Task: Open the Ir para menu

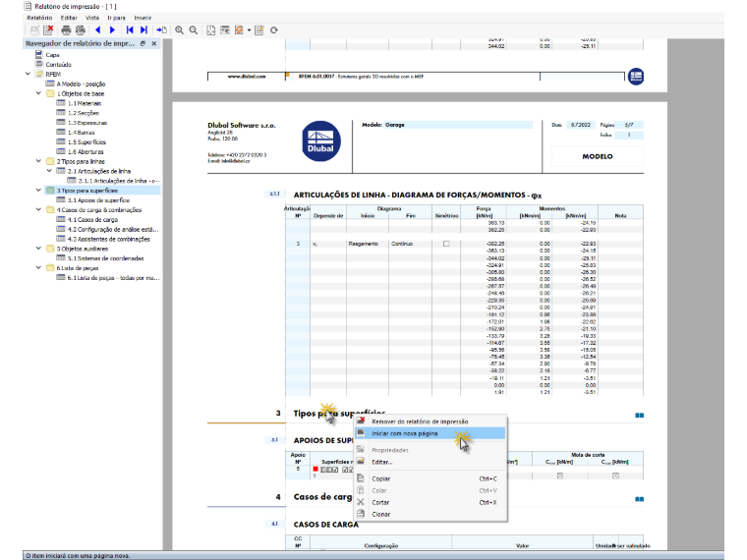Action: tap(116, 18)
